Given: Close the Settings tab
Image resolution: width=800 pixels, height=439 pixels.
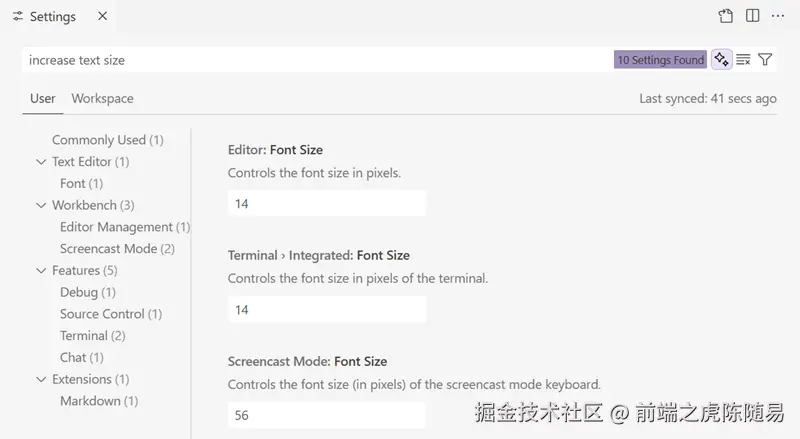Looking at the screenshot, I should point(103,17).
